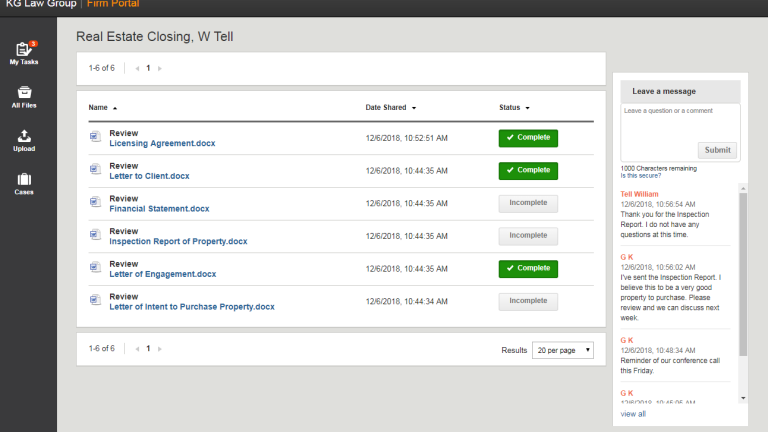Viewport: 768px width, 432px height.
Task: Sort by Date Shared column
Action: 390,107
